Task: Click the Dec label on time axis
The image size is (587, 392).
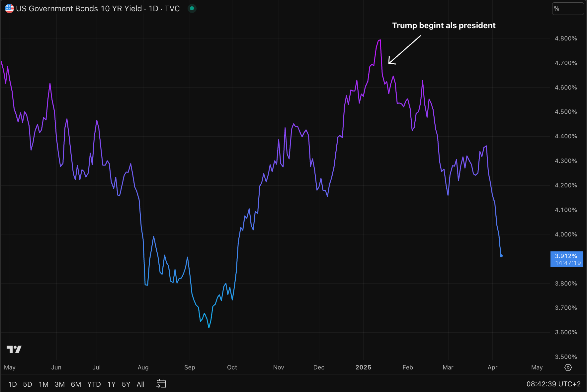Action: pyautogui.click(x=319, y=367)
